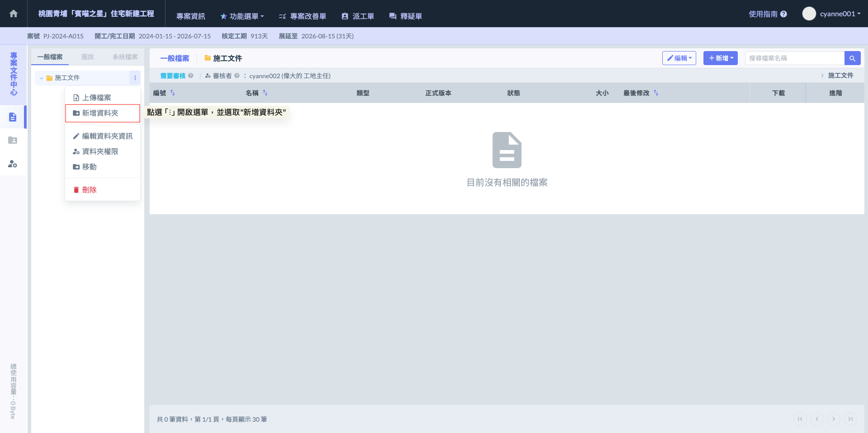Sort by 編號 column arrows

[x=173, y=93]
